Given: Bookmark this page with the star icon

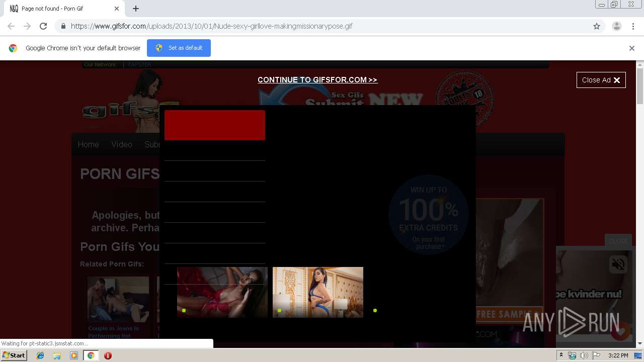Looking at the screenshot, I should click(x=597, y=26).
